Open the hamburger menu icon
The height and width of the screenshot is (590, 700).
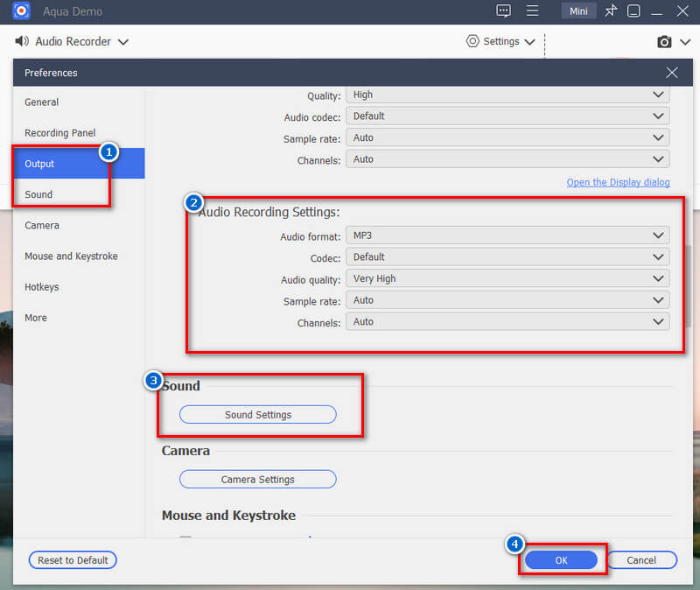tap(532, 11)
